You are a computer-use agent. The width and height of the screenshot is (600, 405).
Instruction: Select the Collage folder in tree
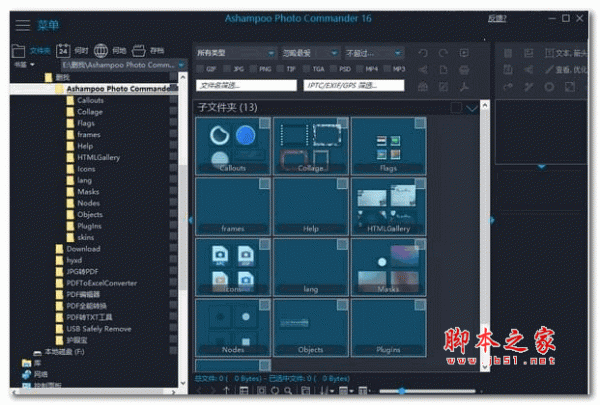(x=89, y=112)
